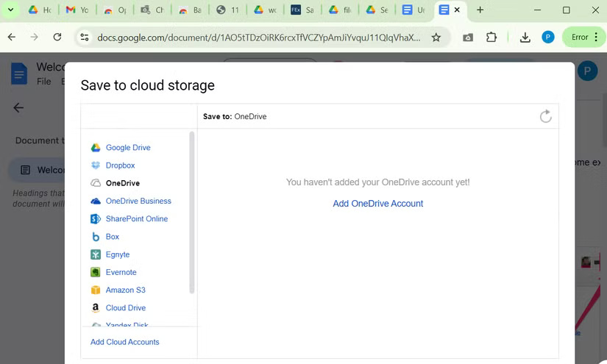Screen dimensions: 607x364
Task: Select Google Drive icon in storage list
Action: point(96,148)
